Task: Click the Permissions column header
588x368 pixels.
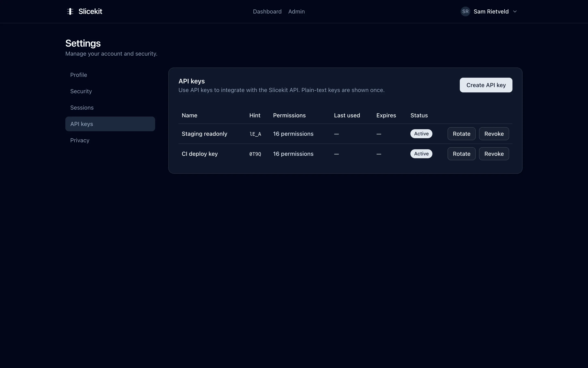Action: pyautogui.click(x=289, y=115)
